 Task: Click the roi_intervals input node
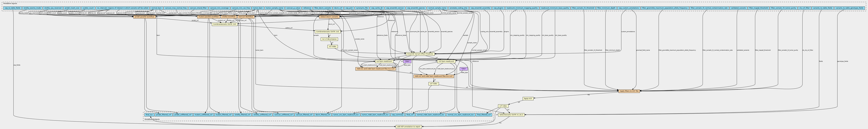click(x=122, y=8)
